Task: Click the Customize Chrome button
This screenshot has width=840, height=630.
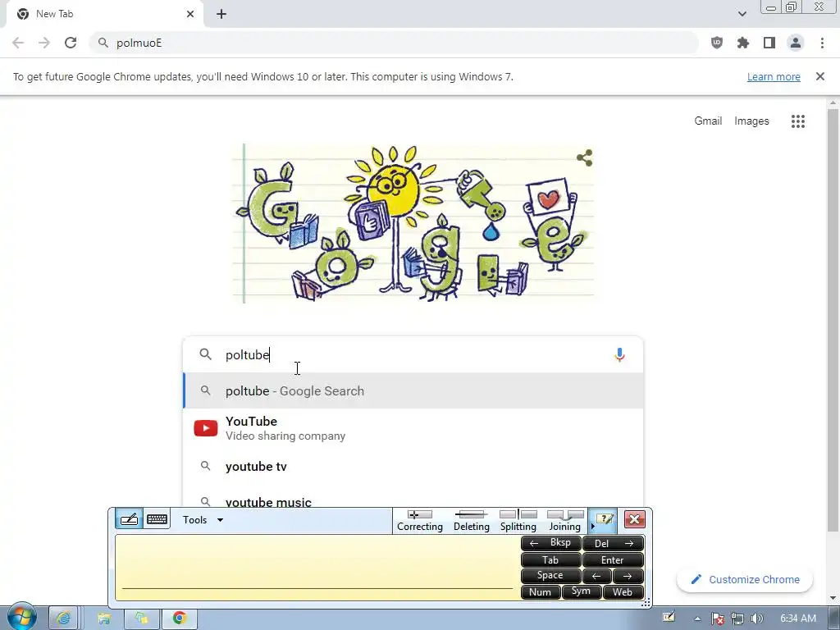Action: (745, 579)
